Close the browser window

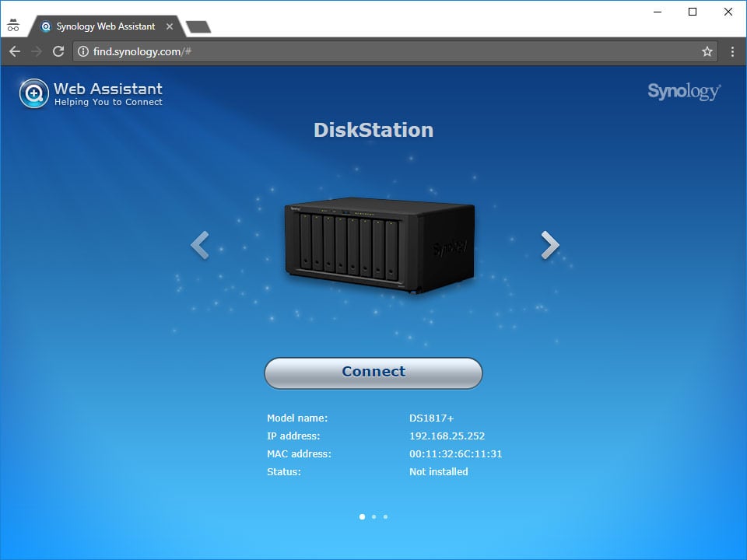728,12
